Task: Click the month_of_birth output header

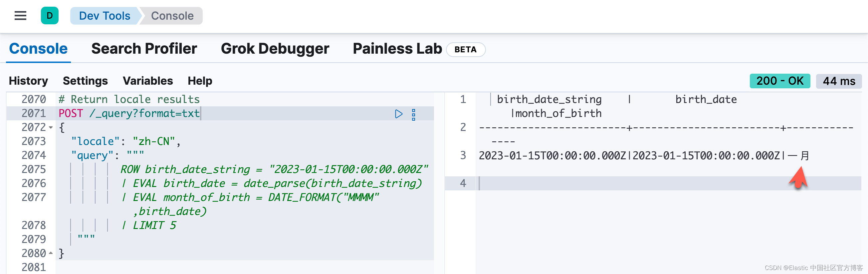Action: coord(559,114)
